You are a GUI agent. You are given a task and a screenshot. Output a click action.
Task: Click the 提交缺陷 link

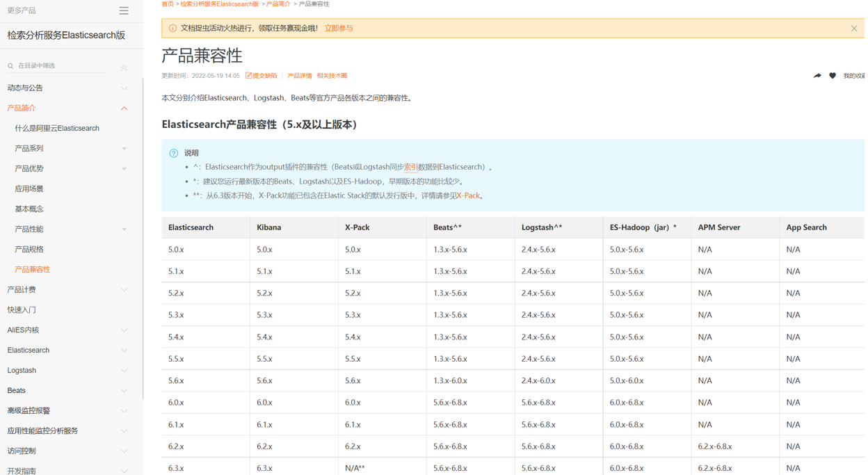click(x=262, y=76)
